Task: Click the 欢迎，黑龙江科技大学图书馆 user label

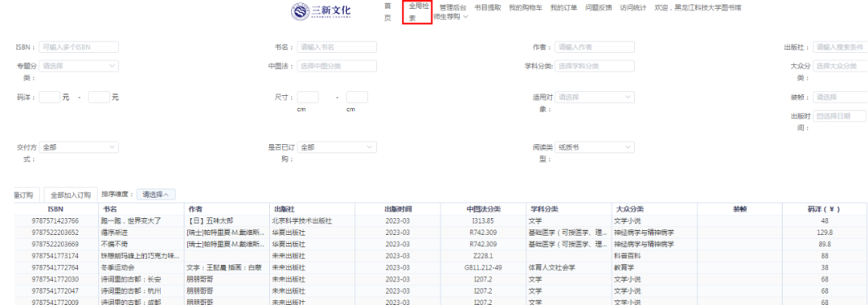Action: pyautogui.click(x=698, y=8)
